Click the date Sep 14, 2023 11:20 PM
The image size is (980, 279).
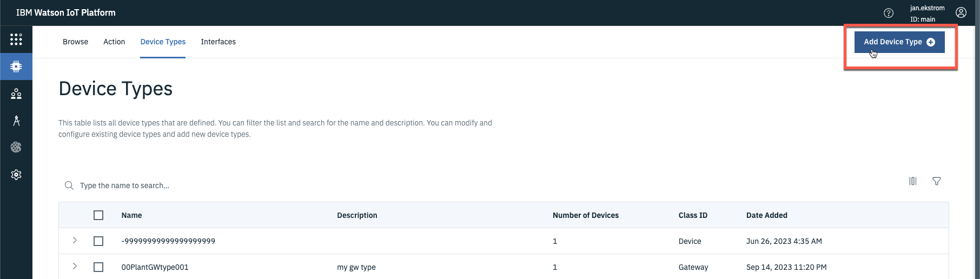[786, 267]
